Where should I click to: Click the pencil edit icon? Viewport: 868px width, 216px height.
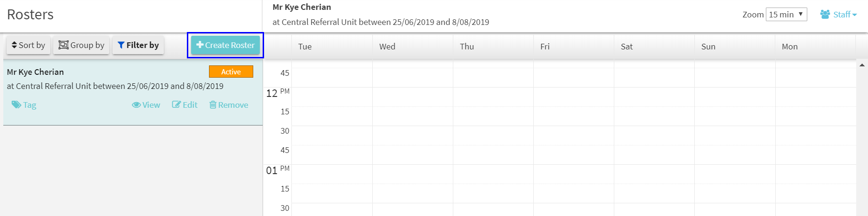pyautogui.click(x=176, y=104)
